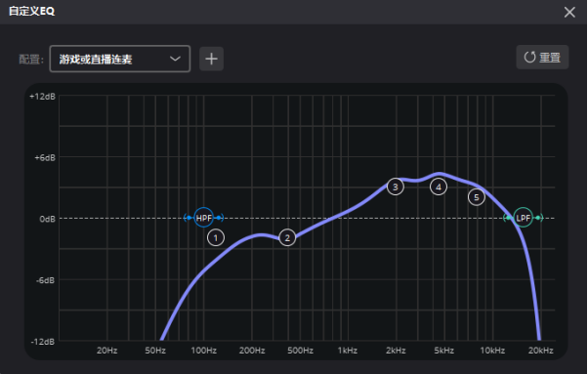Screen dimensions: 588x374
Task: Click the 0dB dashed baseline label
Action: pos(47,219)
